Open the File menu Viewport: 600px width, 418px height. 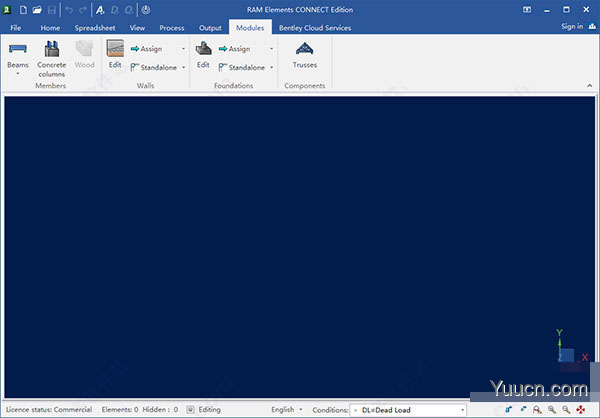16,28
